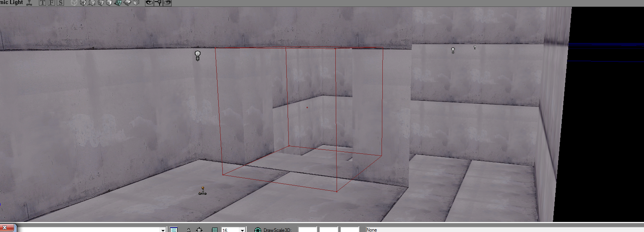Screen dimensions: 644x232
Task: Click the actor lock pin icon
Action: click(158, 3)
